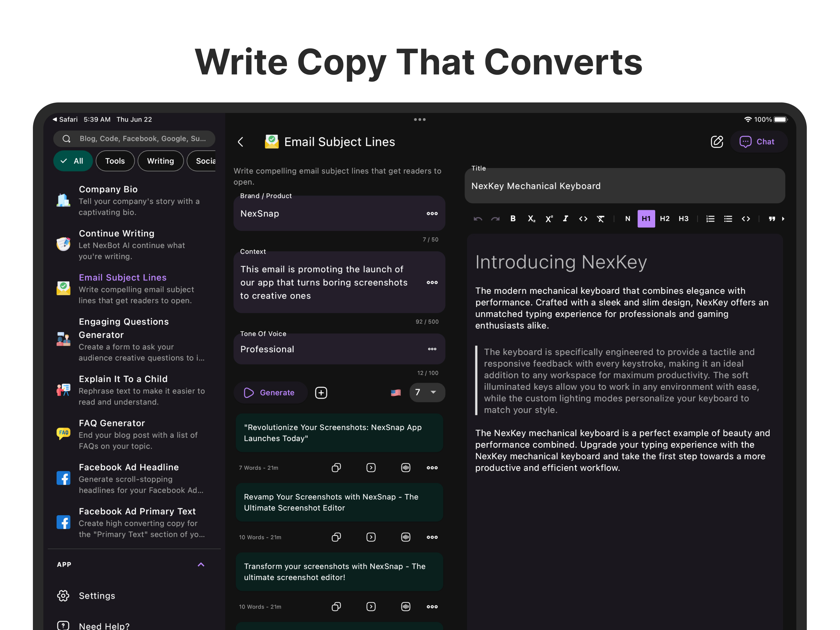Switch to H2 heading style
The width and height of the screenshot is (840, 630).
click(664, 219)
